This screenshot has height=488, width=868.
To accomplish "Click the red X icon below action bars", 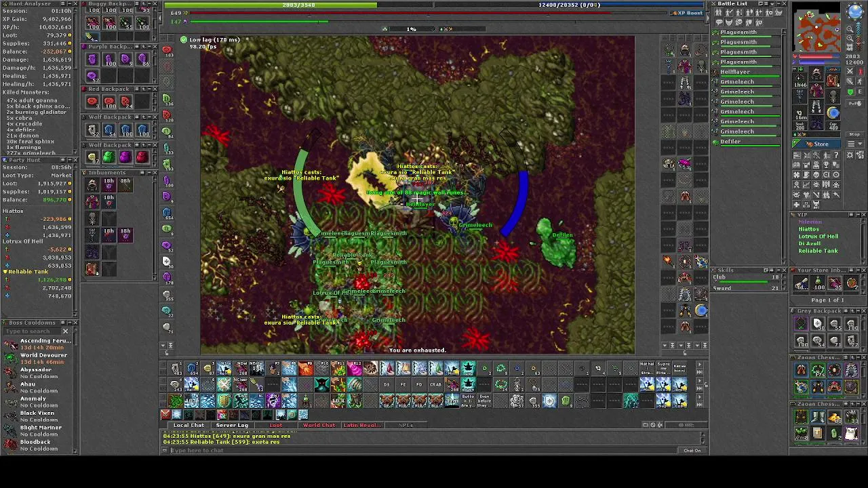I will [x=165, y=415].
